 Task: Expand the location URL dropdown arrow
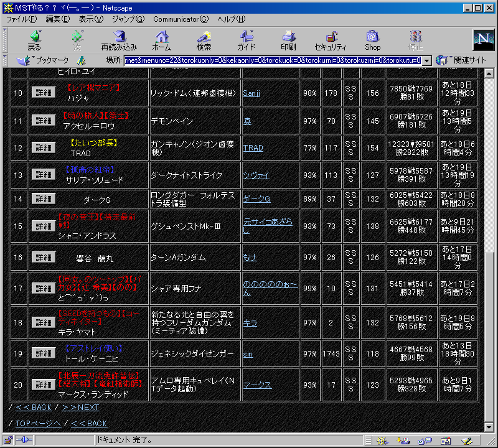tap(427, 60)
